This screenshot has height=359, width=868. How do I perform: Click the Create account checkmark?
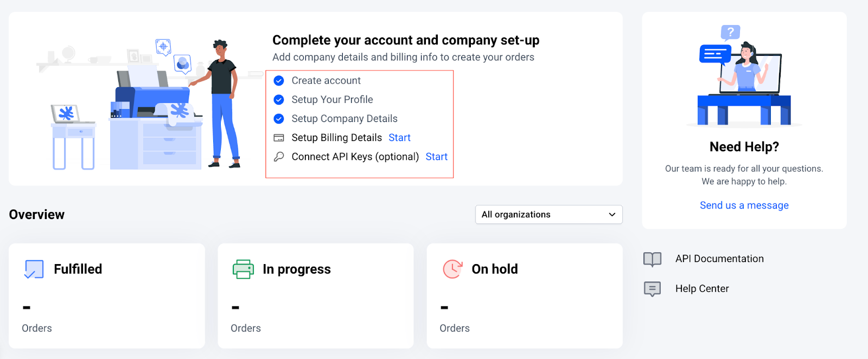tap(279, 81)
